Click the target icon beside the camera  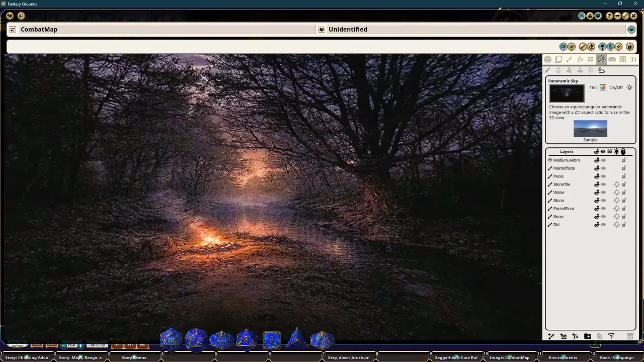(572, 47)
